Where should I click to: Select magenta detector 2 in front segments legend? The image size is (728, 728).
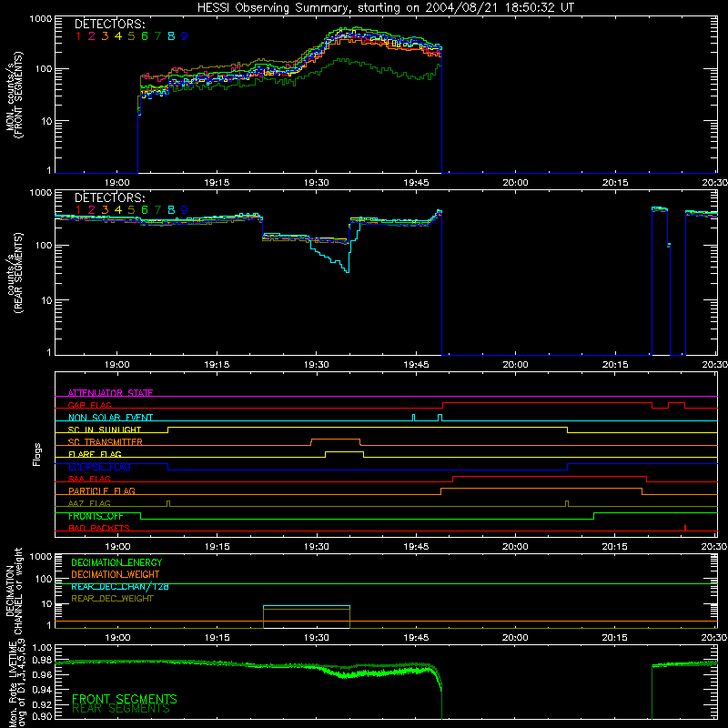click(x=92, y=36)
